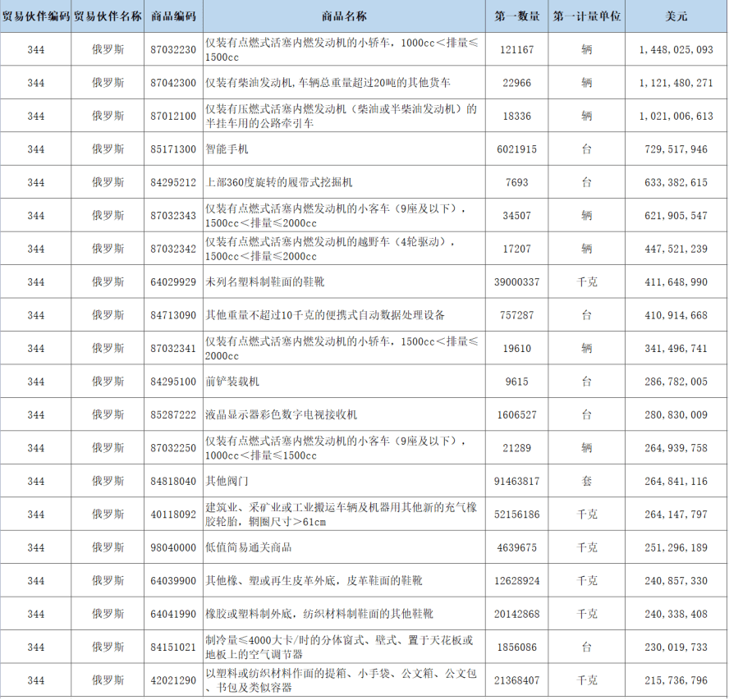The height and width of the screenshot is (700, 729).
Task: Click the dollar value 1,021,006,613
Action: click(676, 117)
